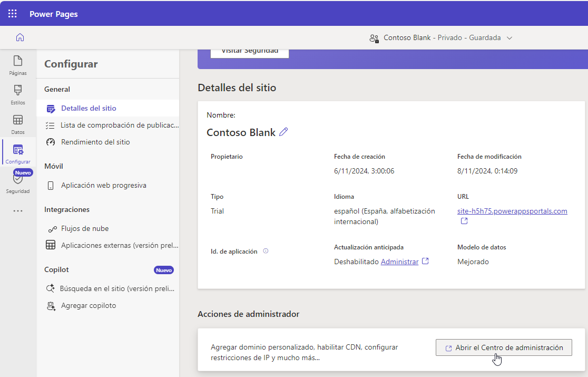Click the Administrar link

pos(399,262)
